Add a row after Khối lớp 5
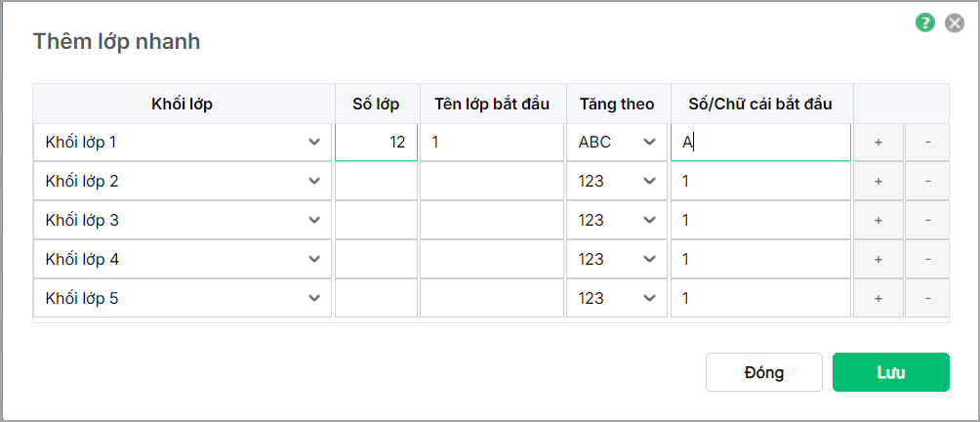Image resolution: width=980 pixels, height=422 pixels. (x=878, y=299)
